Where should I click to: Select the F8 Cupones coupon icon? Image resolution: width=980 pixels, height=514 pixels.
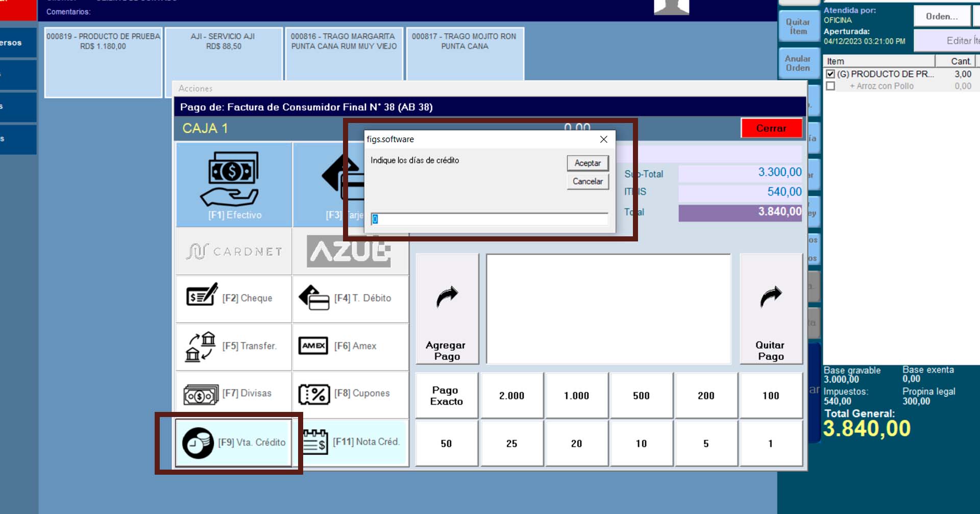tap(313, 394)
